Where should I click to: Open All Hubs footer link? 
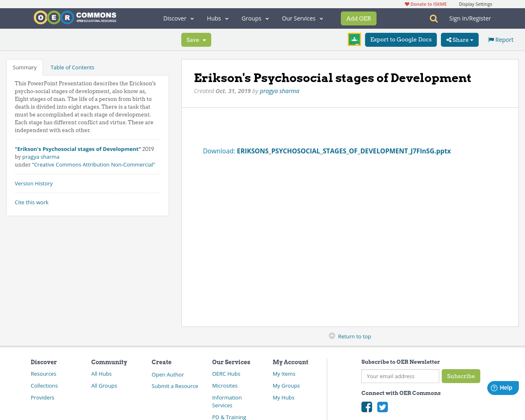pyautogui.click(x=101, y=374)
